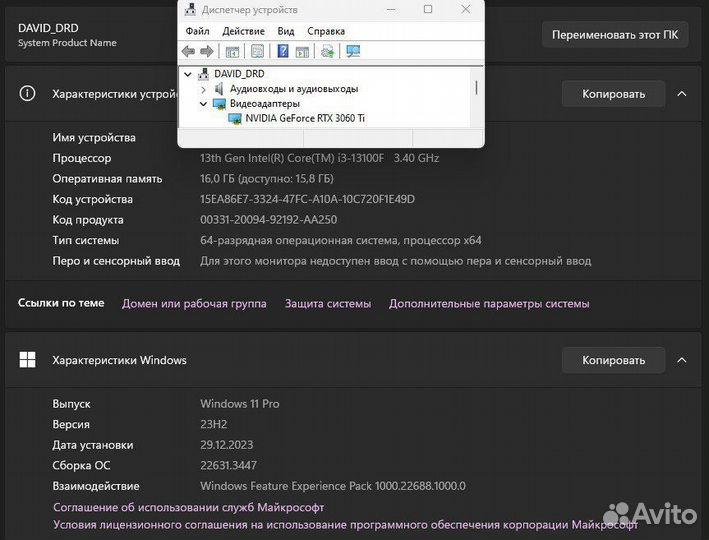Open the Действие menu

click(243, 31)
